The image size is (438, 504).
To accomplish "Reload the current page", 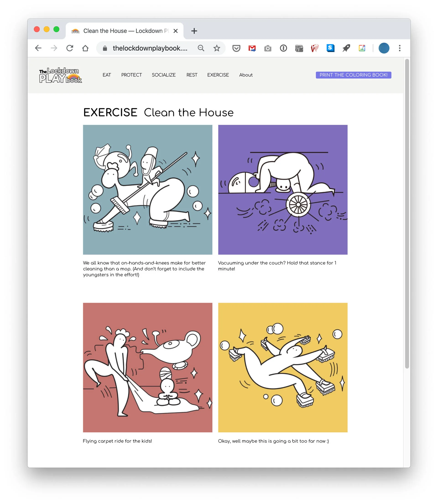I will 70,48.
